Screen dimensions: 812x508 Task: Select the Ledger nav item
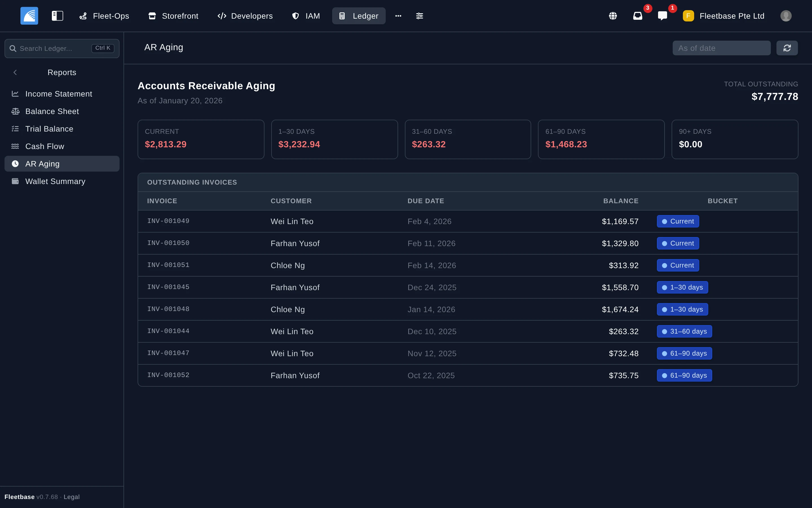[359, 16]
